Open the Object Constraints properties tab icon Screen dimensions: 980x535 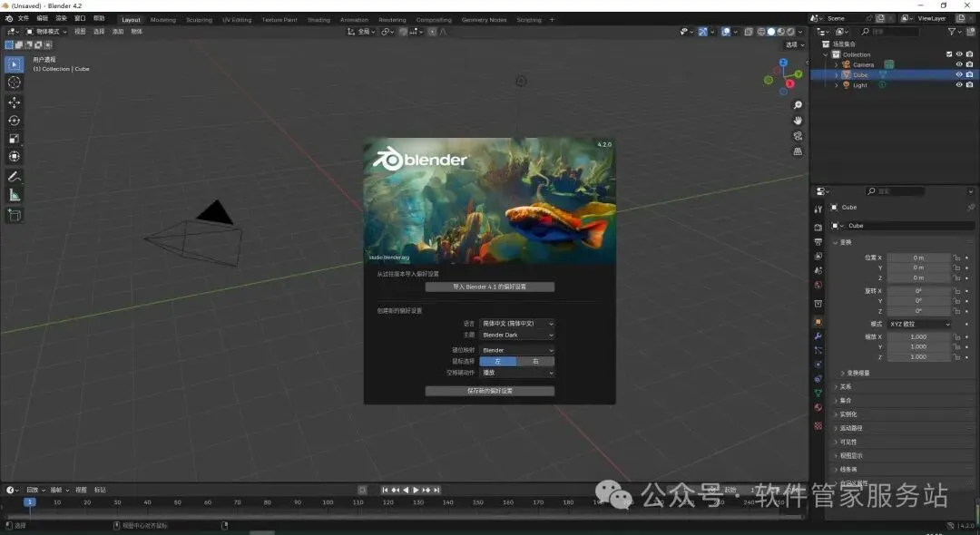(x=818, y=379)
